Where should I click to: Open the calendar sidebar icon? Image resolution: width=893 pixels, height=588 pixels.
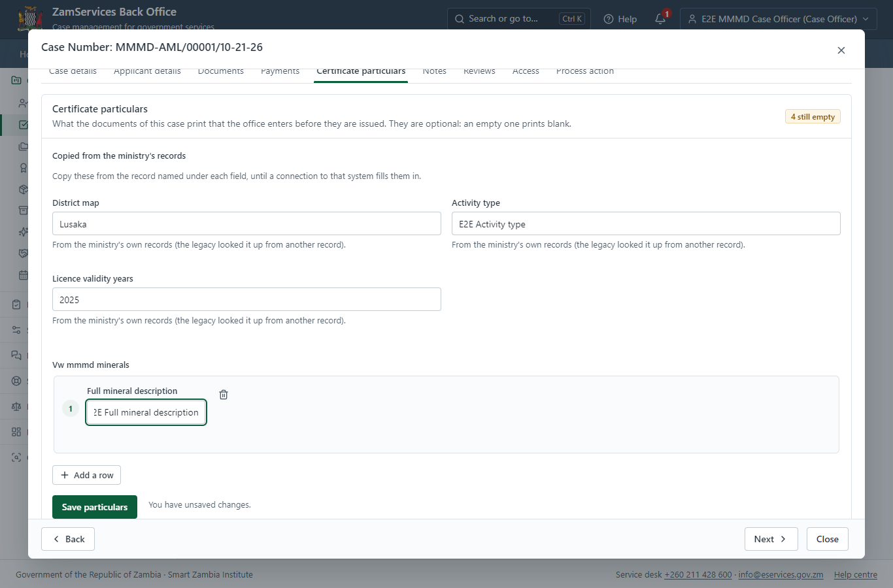point(24,275)
